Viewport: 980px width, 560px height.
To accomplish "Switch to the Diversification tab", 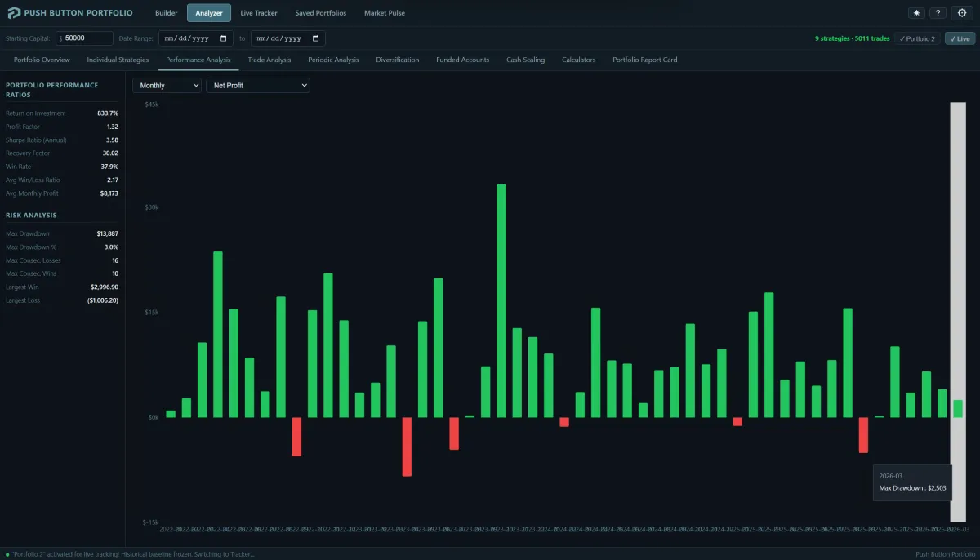I will point(397,60).
